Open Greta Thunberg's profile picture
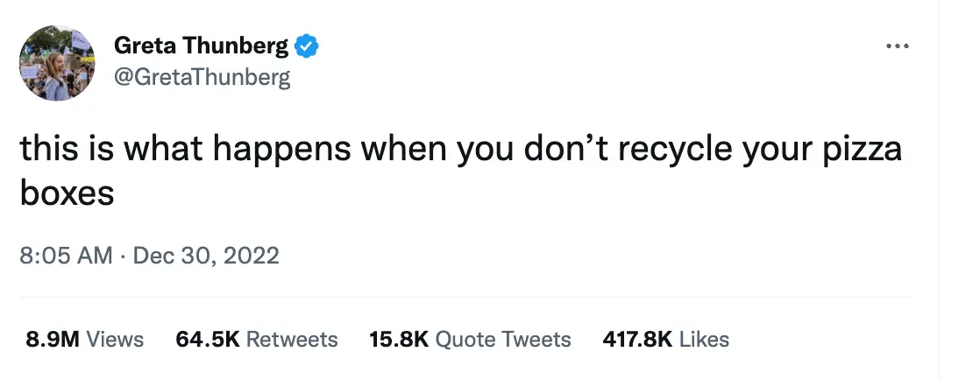 tap(57, 63)
